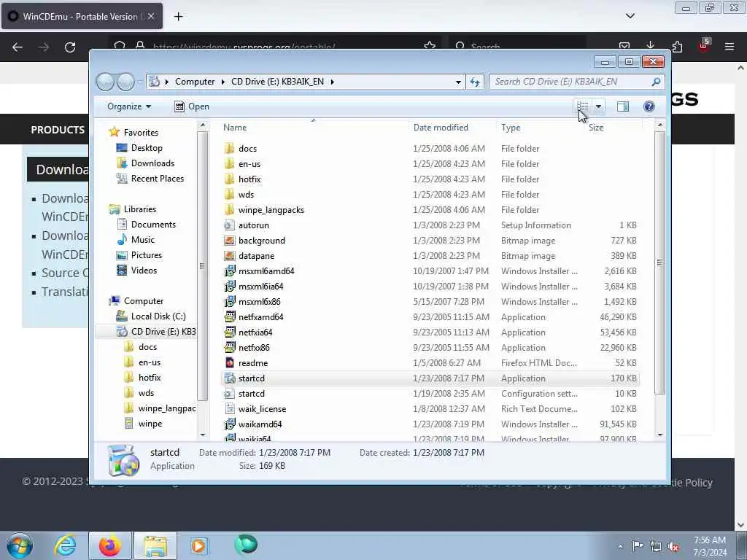Select the background bitmap image file
747x560 pixels.
[431, 241]
